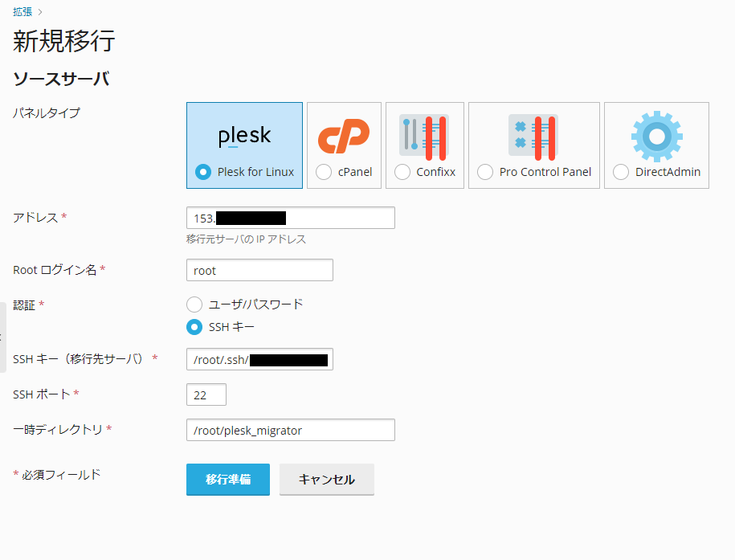The height and width of the screenshot is (560, 735).
Task: Click the Confixx sliders icon
Action: click(424, 137)
